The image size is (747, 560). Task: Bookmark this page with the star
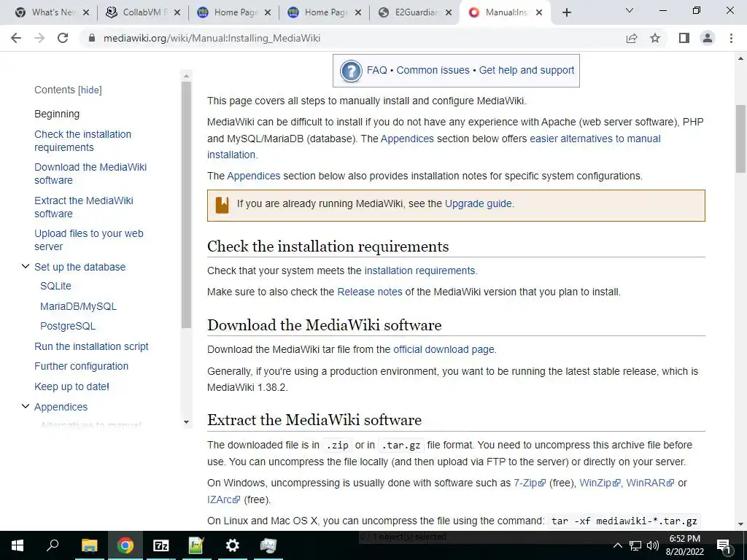(x=655, y=38)
